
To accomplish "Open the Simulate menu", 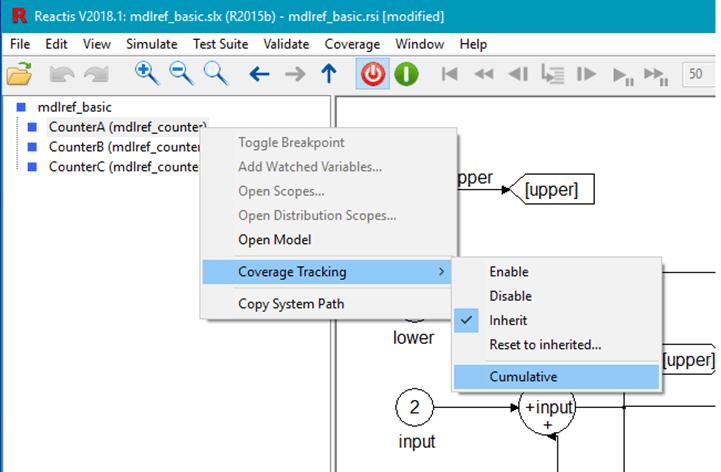I will click(152, 44).
